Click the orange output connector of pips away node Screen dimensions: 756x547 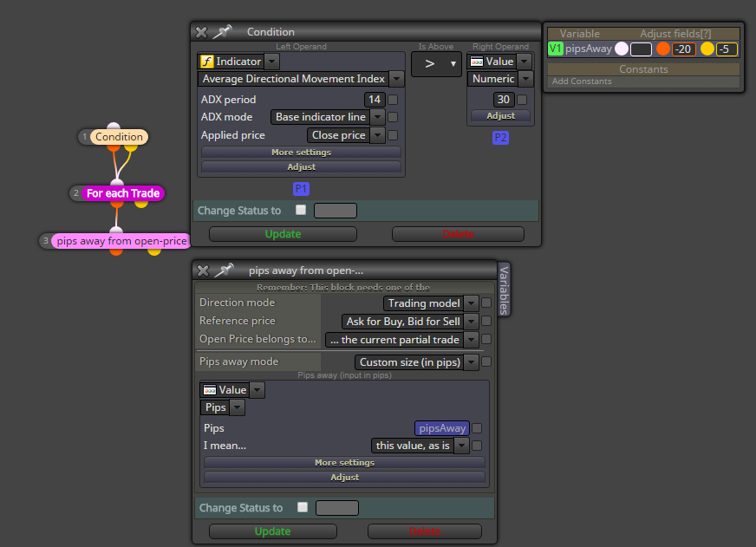[x=115, y=251]
